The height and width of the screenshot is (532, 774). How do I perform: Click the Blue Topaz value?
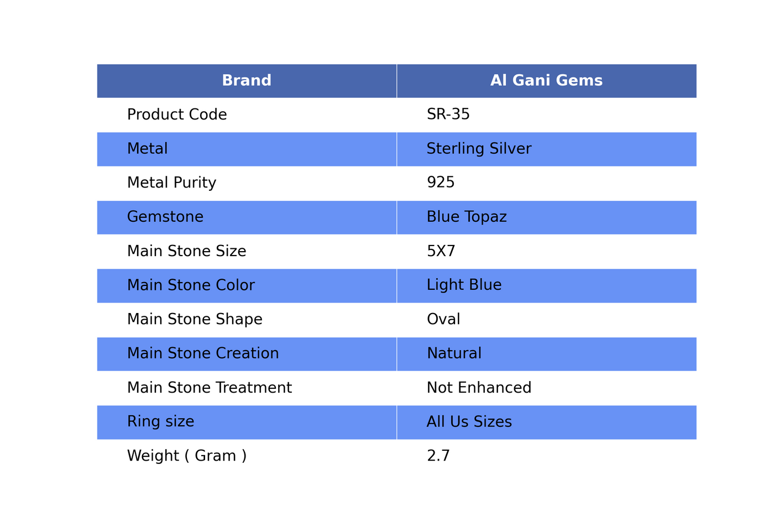[467, 217]
